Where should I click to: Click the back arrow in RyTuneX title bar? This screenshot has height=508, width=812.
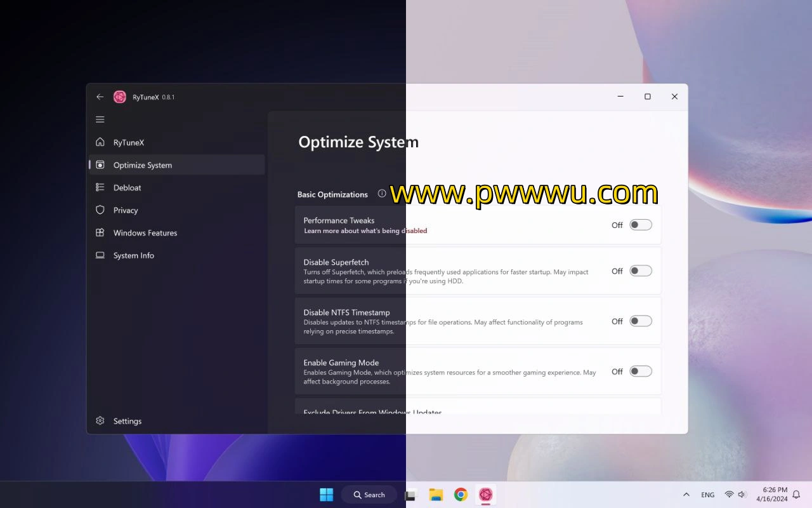(x=100, y=97)
